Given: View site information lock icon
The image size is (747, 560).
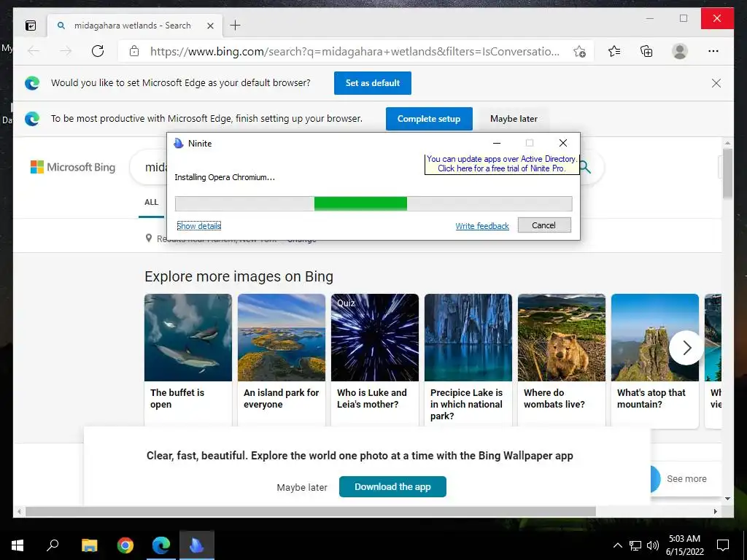Looking at the screenshot, I should [134, 51].
